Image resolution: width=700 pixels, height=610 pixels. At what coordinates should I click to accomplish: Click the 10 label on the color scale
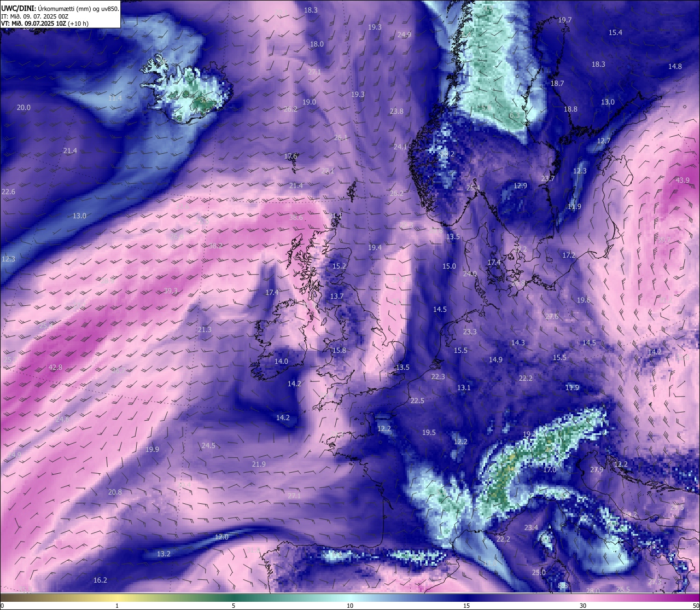click(x=350, y=606)
